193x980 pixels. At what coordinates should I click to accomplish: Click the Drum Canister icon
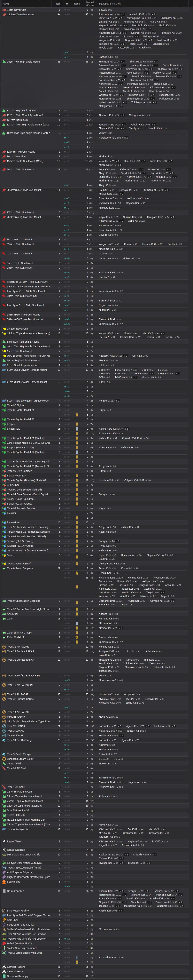pos(4,891)
